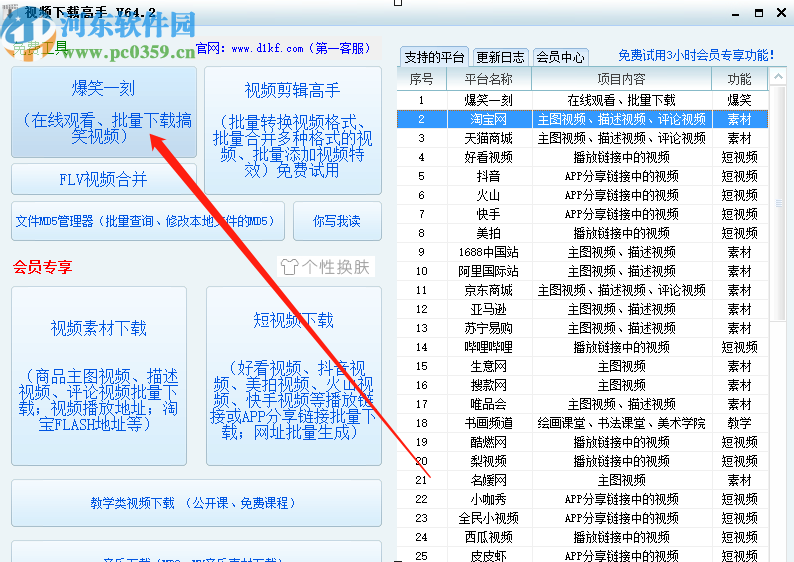This screenshot has width=794, height=562.
Task: Select the 西瓜视频 row
Action: (x=582, y=537)
